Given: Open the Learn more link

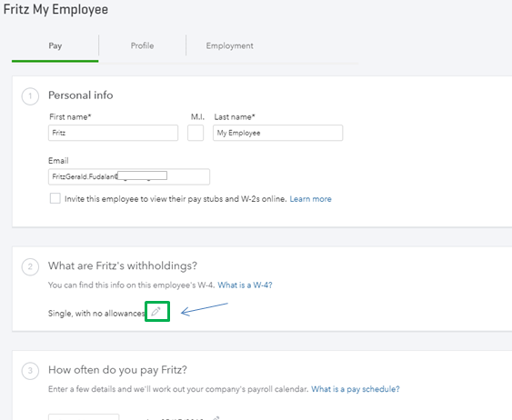Looking at the screenshot, I should pyautogui.click(x=310, y=199).
